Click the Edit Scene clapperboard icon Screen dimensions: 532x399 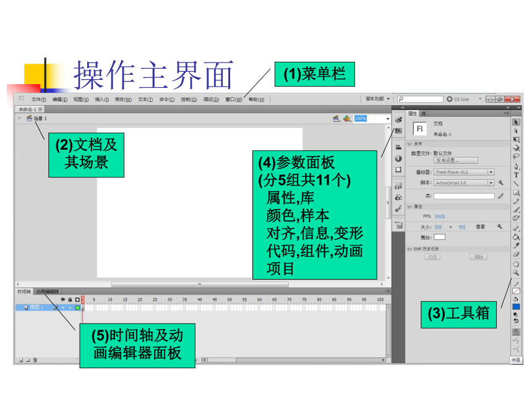337,118
